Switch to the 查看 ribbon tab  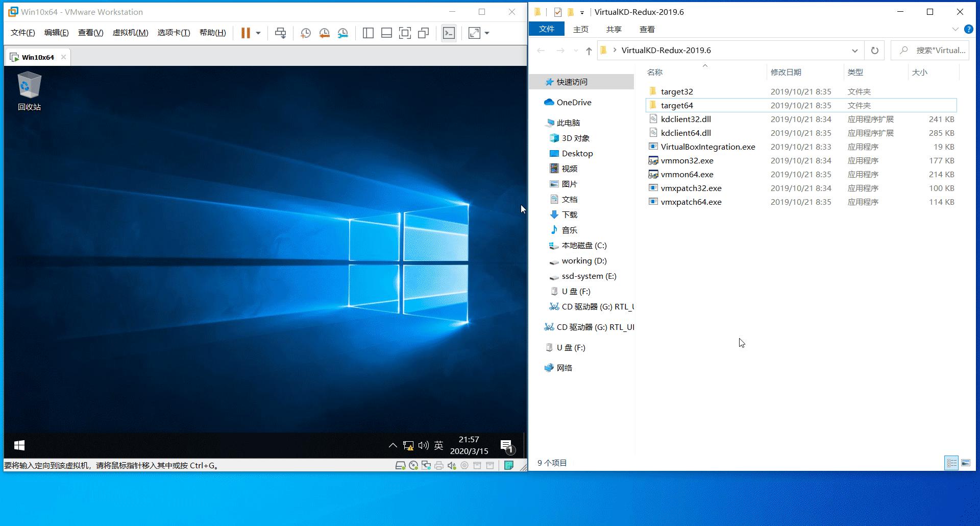coord(647,29)
